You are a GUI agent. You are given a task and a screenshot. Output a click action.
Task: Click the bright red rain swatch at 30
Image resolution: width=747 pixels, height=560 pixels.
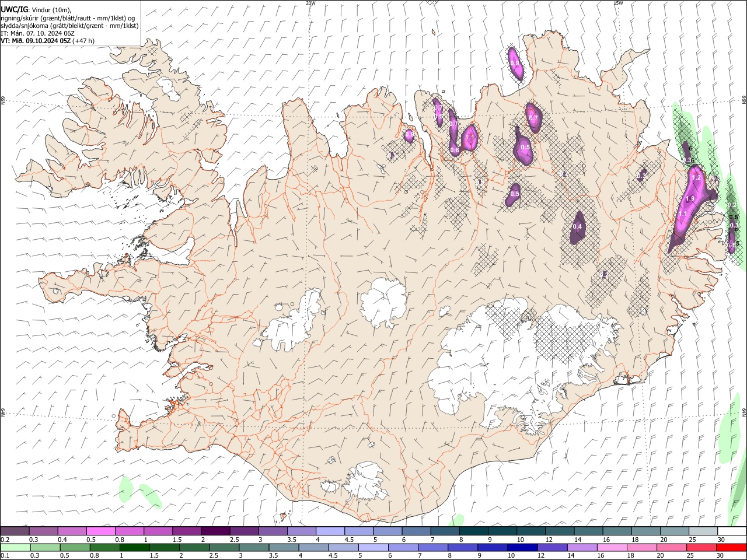pyautogui.click(x=731, y=547)
